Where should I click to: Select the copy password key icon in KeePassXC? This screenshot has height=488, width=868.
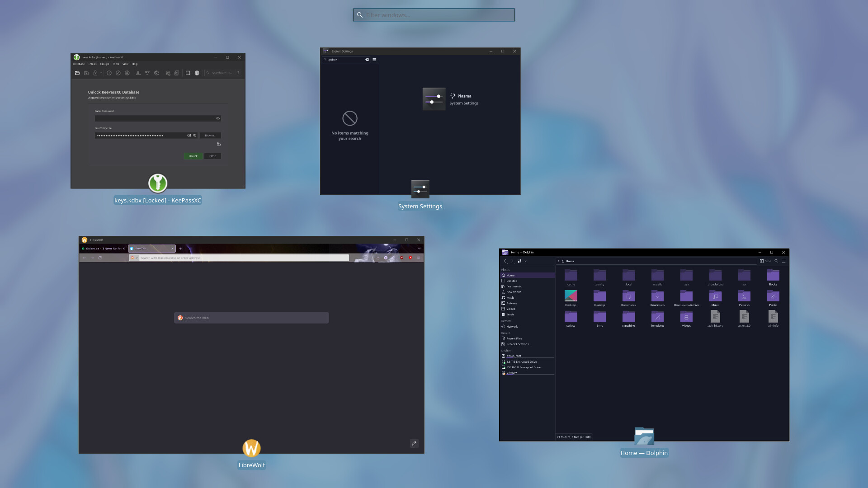(x=148, y=73)
